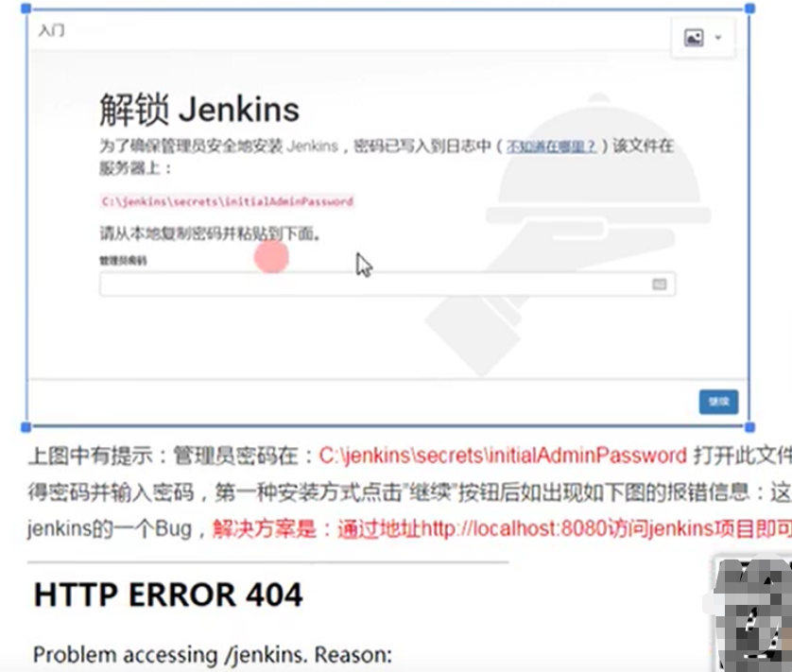This screenshot has height=672, width=792.
Task: Select bottom-right image resize handle
Action: tap(750, 427)
